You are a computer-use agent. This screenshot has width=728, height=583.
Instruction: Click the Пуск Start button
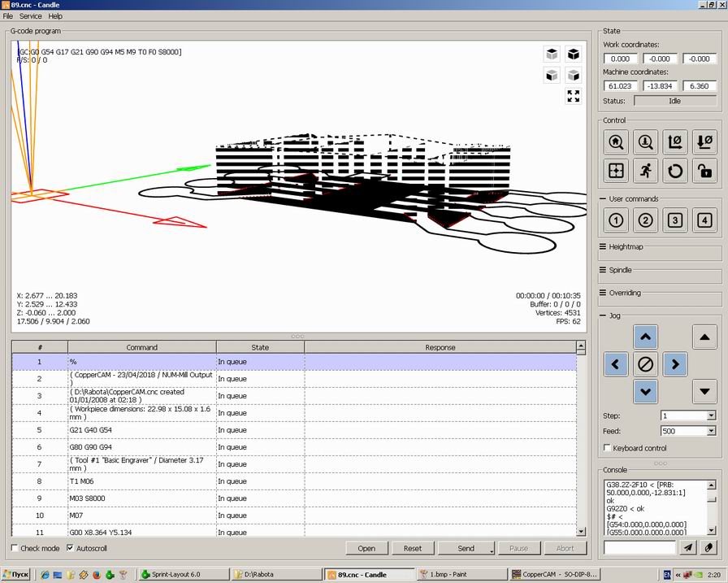(15, 575)
